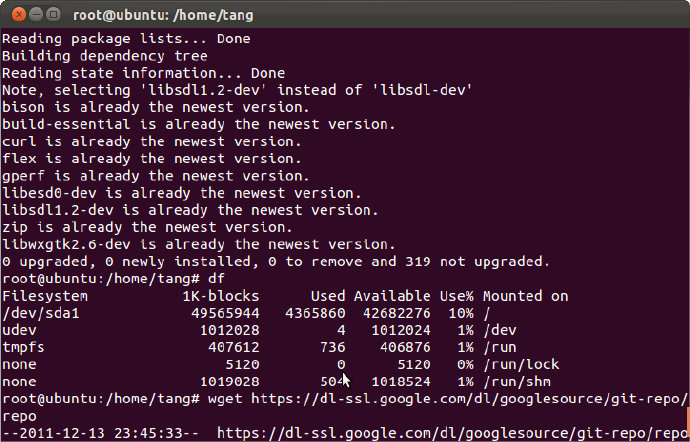Close the terminal window

click(x=18, y=15)
